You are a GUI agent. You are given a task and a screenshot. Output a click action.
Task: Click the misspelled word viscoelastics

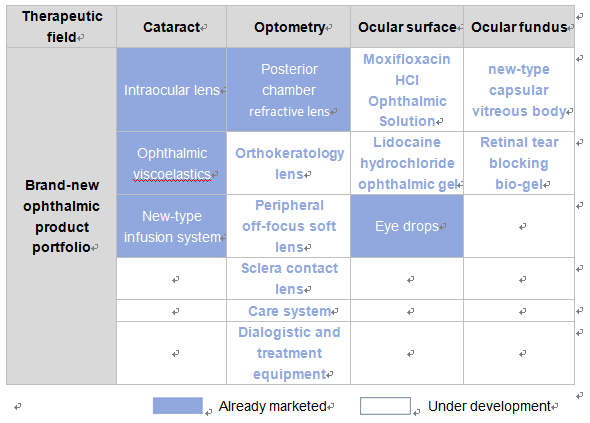coord(172,174)
